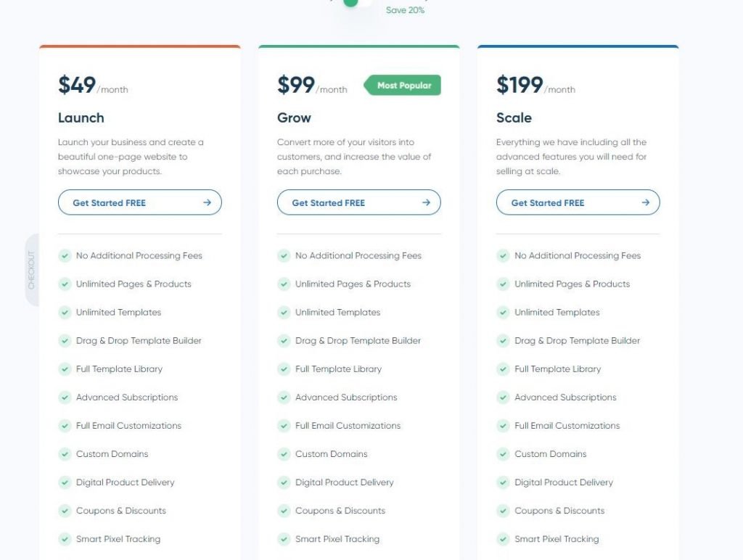The height and width of the screenshot is (560, 743).
Task: Get started free with the $199 Scale plan
Action: [578, 202]
